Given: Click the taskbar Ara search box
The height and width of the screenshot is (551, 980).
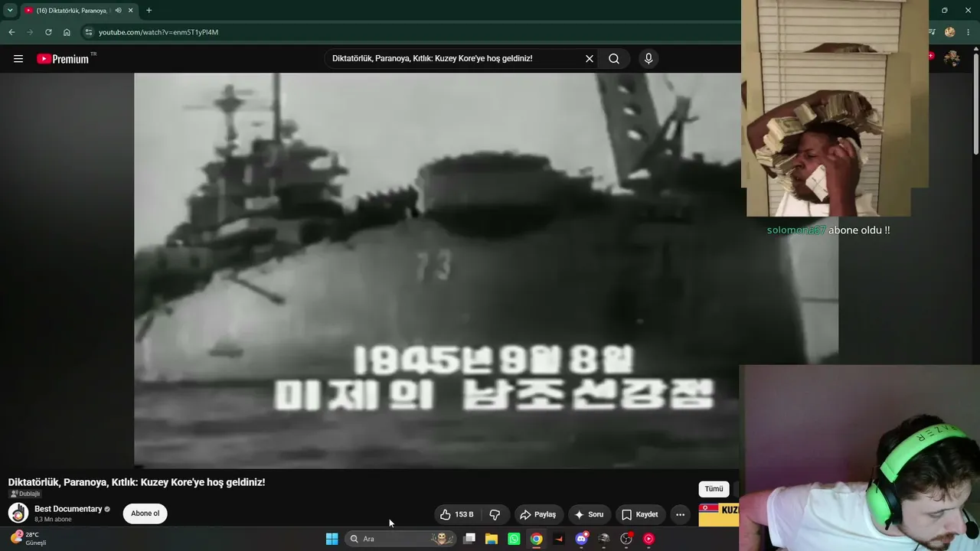Looking at the screenshot, I should tap(401, 539).
